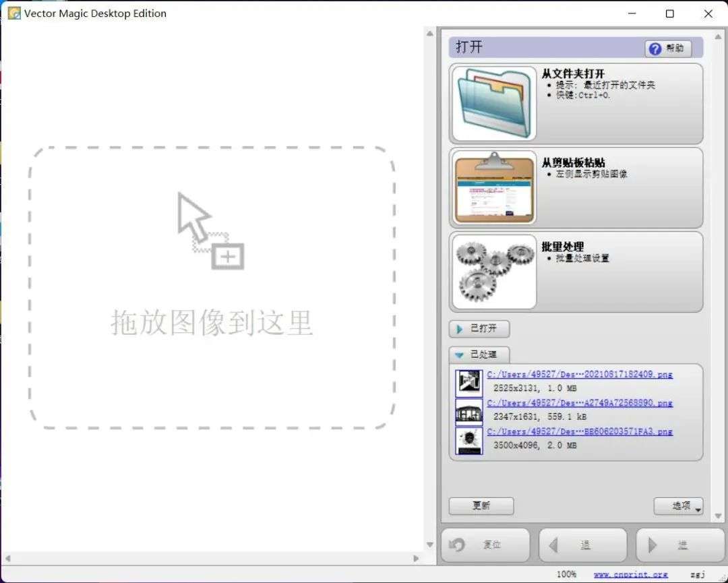728x583 pixels.
Task: Click the blue question mark help icon
Action: pyautogui.click(x=655, y=49)
